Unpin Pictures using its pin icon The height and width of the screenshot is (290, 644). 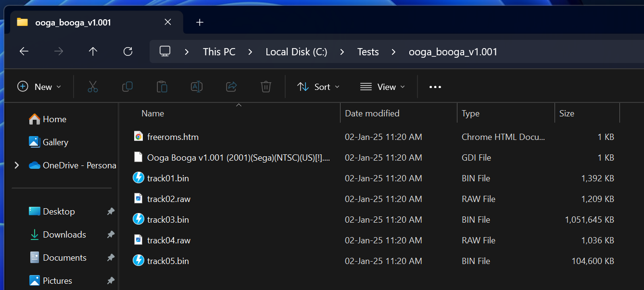[111, 280]
